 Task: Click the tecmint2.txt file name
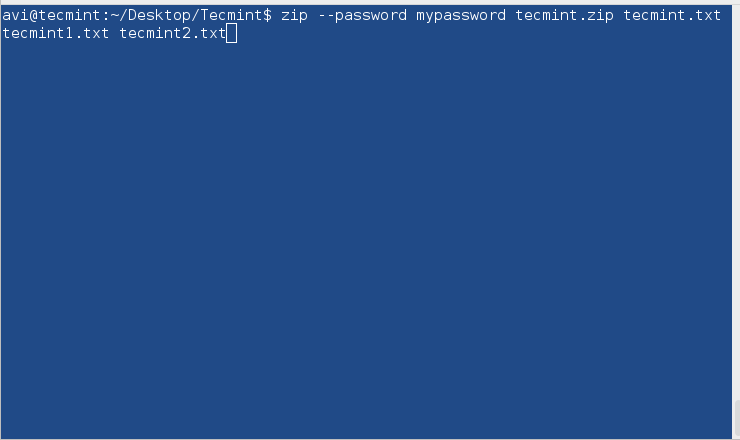click(x=172, y=35)
